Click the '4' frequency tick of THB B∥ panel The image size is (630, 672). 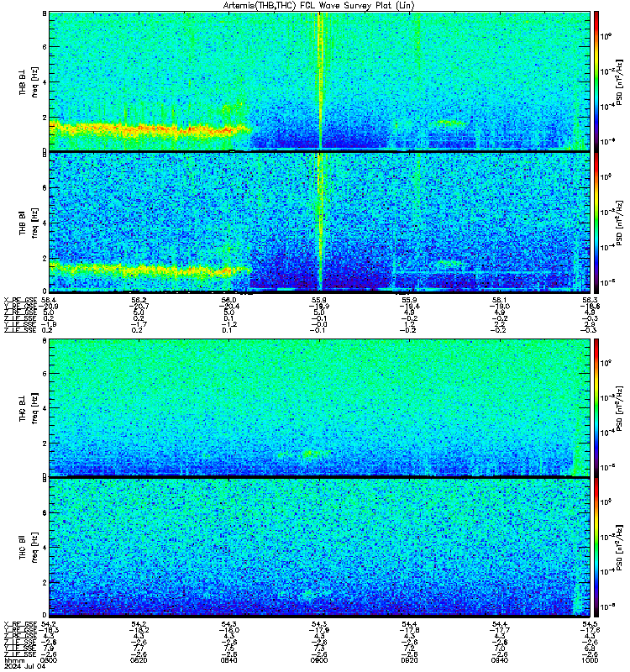coord(45,223)
